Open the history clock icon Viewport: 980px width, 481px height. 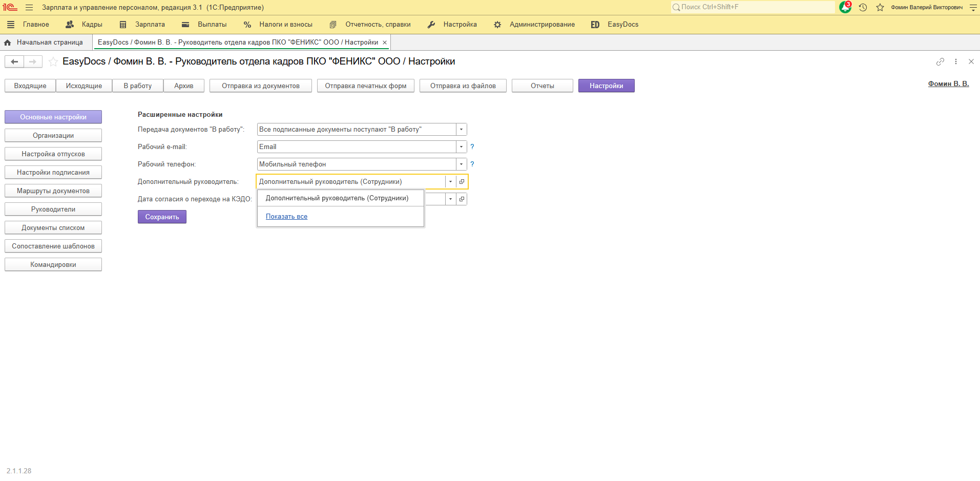[x=863, y=7]
